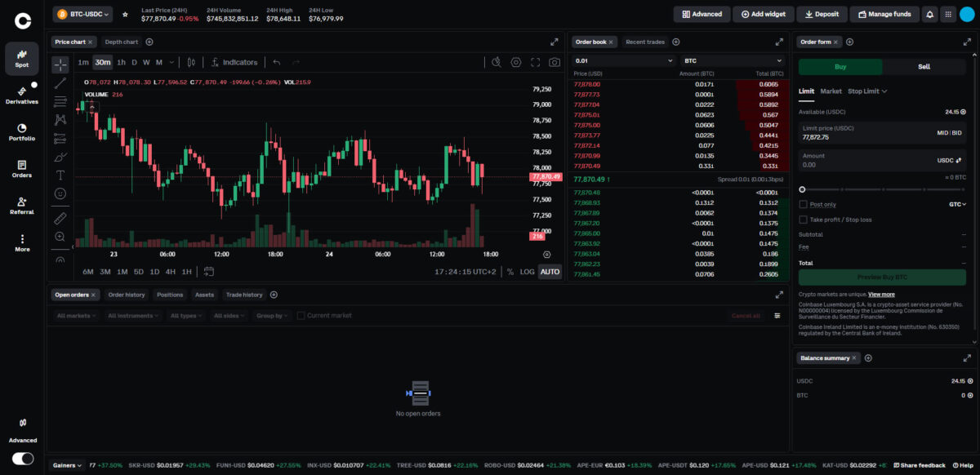Select the ruler measure tool
Viewport: 980px width, 475px height.
pos(60,218)
